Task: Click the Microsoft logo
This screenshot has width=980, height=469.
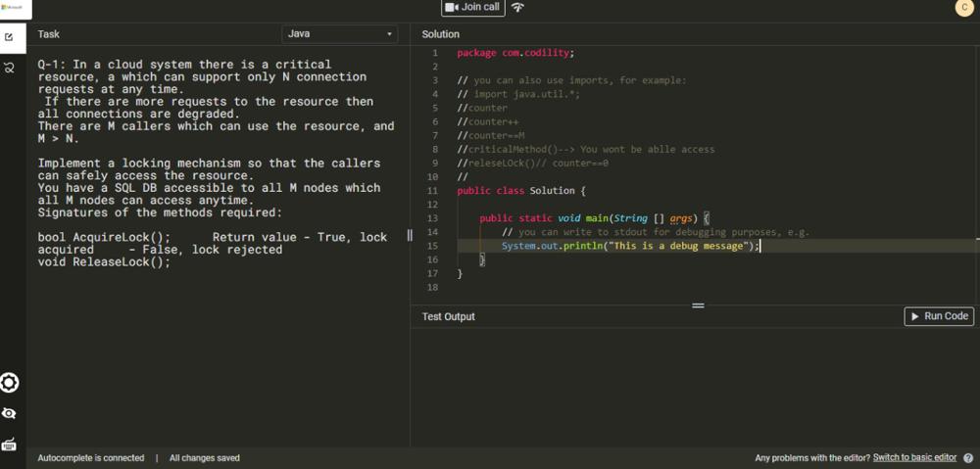Action: coord(13,8)
